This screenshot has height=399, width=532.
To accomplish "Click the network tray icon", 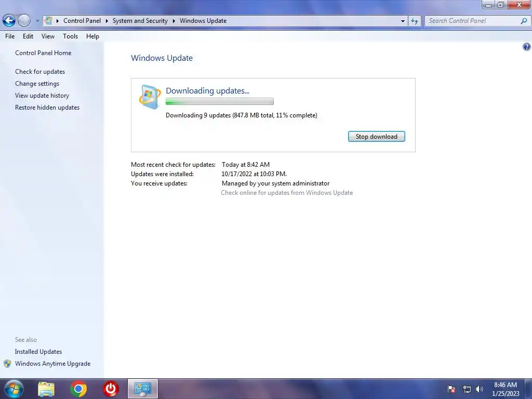I will pyautogui.click(x=467, y=389).
